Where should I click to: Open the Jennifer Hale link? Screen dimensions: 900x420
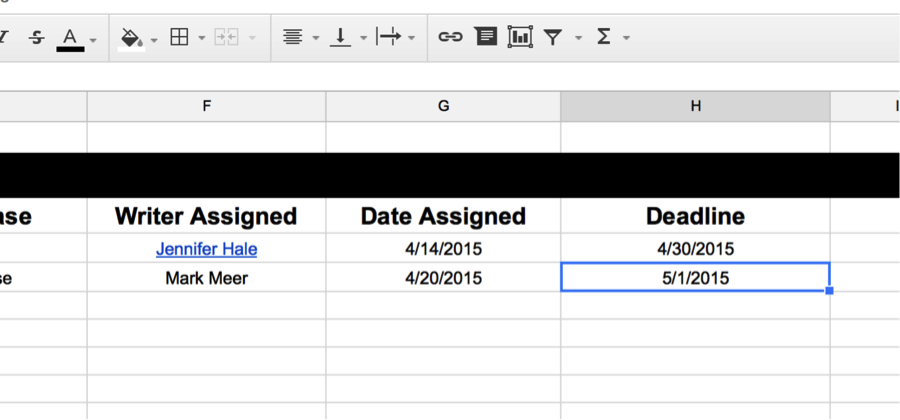207,249
